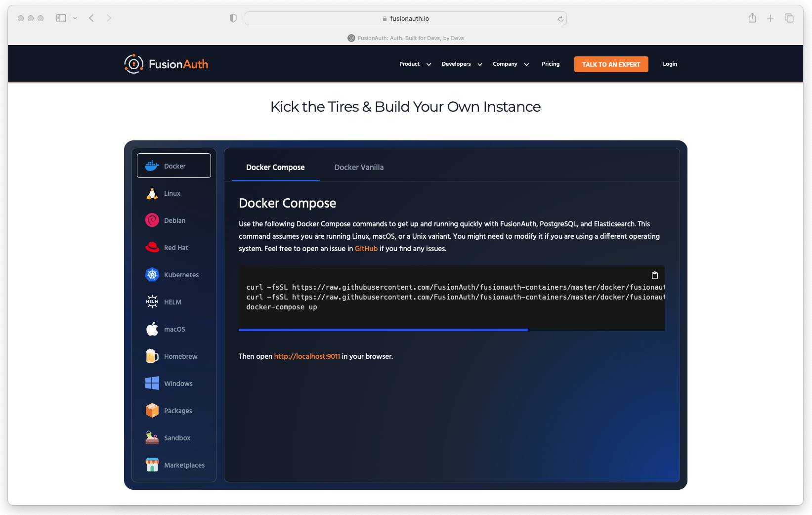Switch to the Docker Vanilla tab

tap(359, 167)
